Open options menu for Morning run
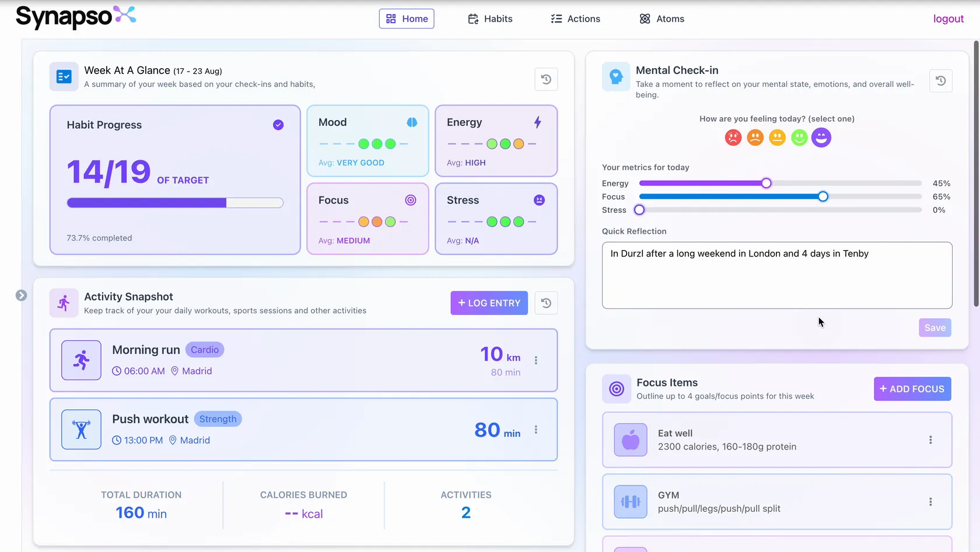980x552 pixels. [536, 360]
